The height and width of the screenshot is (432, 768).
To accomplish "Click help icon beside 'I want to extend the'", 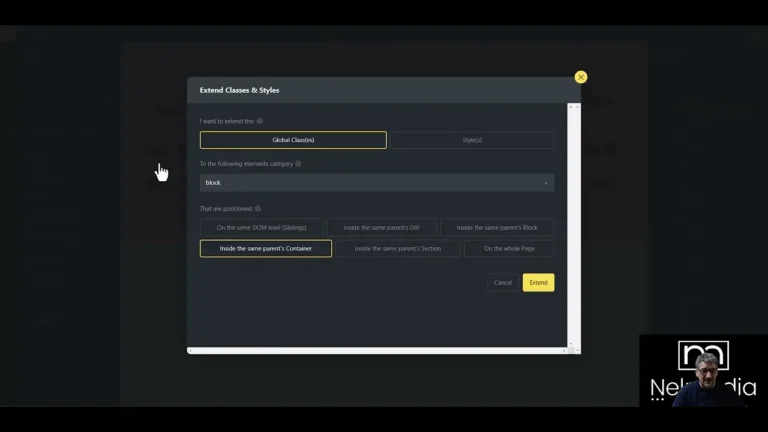I will point(259,121).
